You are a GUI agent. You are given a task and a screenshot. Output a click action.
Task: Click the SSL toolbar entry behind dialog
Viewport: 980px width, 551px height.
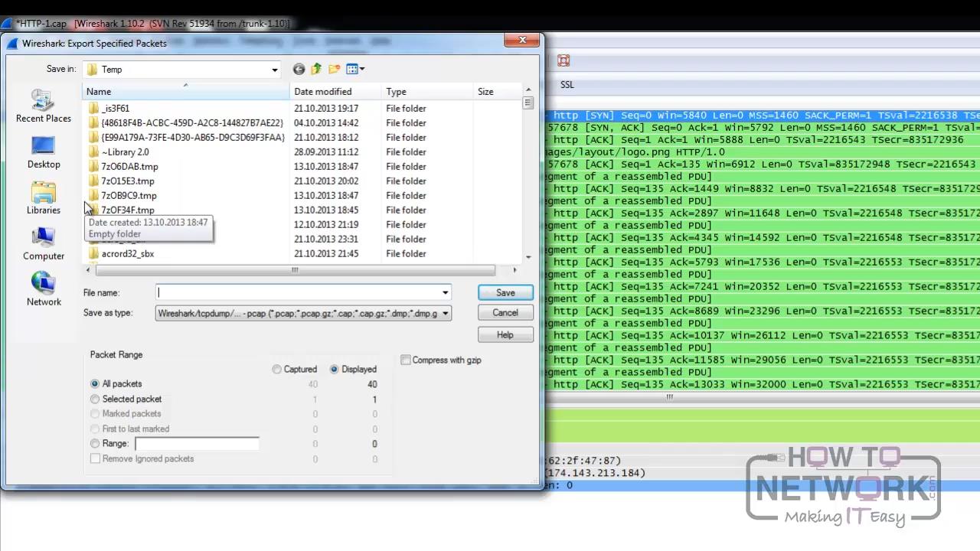coord(567,85)
